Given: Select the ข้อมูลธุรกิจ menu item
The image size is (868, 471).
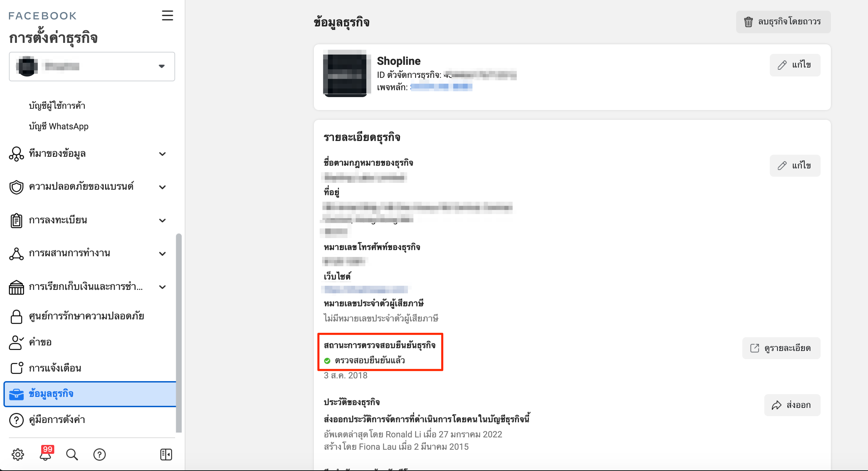Looking at the screenshot, I should [x=90, y=394].
